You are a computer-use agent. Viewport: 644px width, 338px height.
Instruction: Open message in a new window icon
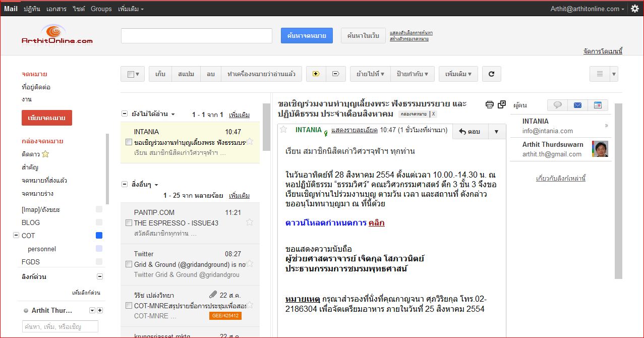click(x=501, y=104)
